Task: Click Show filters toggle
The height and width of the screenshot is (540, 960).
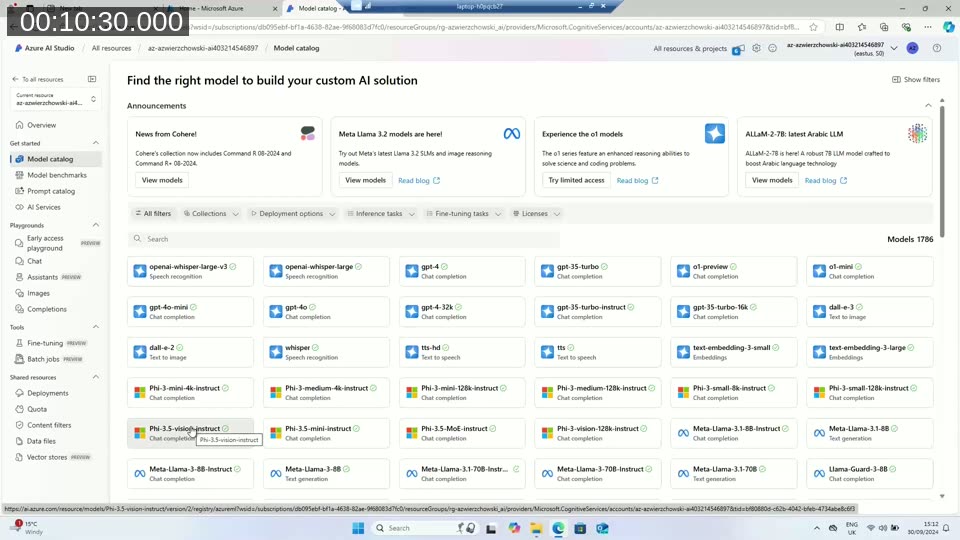Action: [916, 80]
